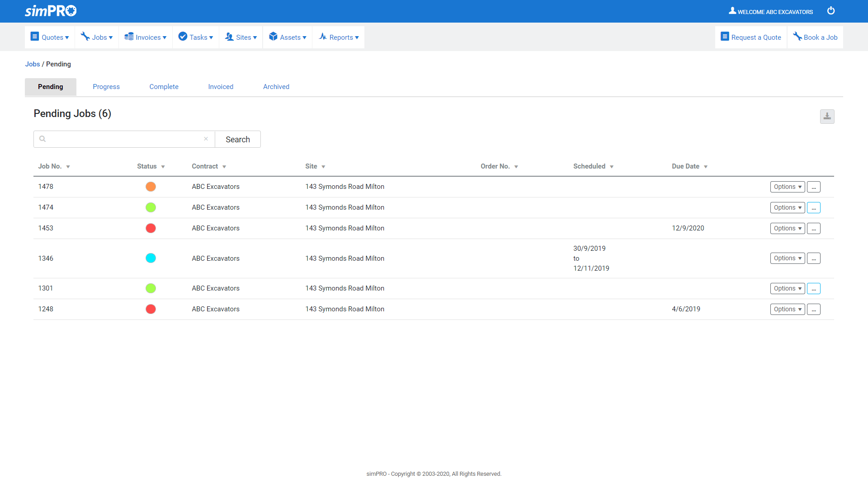Open Options dropdown for job 1248
Viewport: 868px width, 488px height.
tap(788, 309)
